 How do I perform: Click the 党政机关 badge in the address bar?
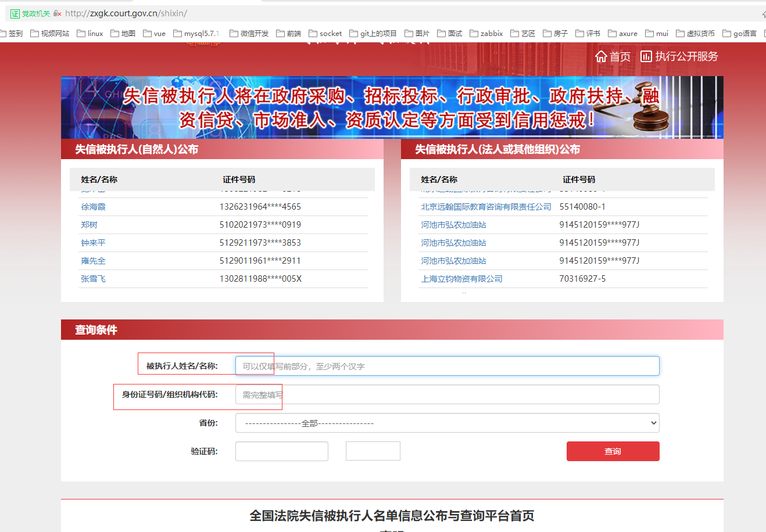click(29, 12)
